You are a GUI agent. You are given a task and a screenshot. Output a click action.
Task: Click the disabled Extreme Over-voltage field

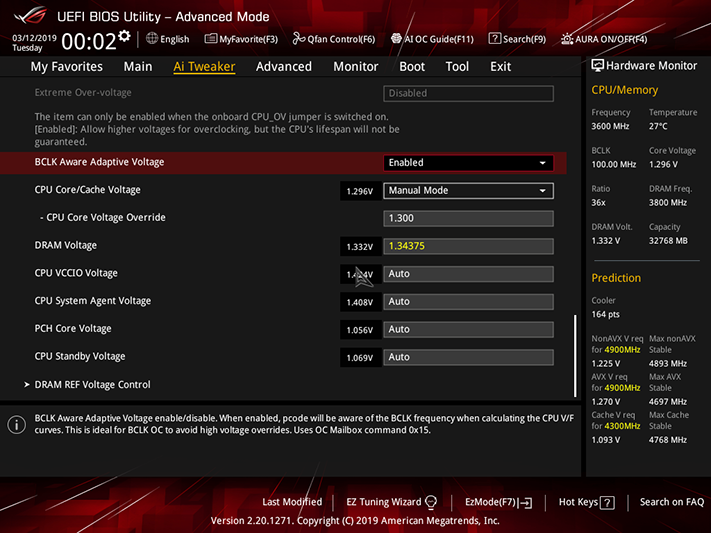[x=468, y=93]
